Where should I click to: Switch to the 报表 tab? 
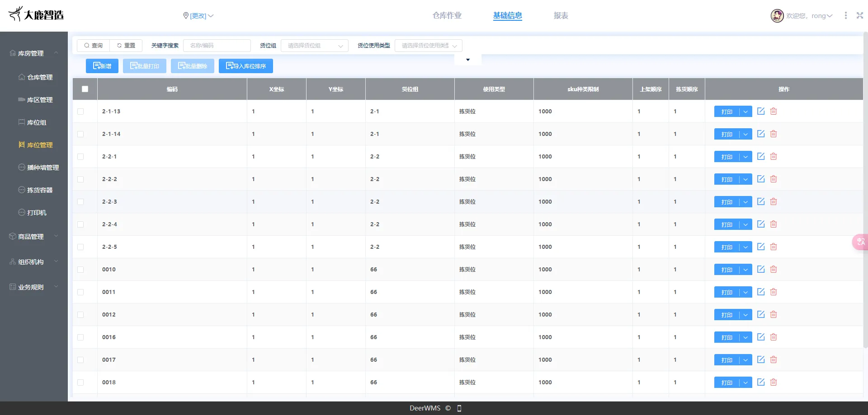click(x=561, y=15)
